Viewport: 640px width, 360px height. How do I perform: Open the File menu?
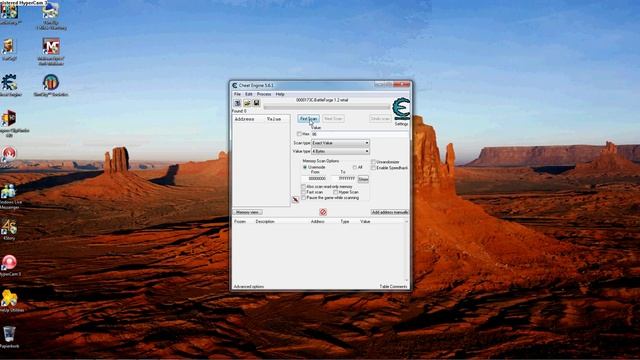pos(237,94)
